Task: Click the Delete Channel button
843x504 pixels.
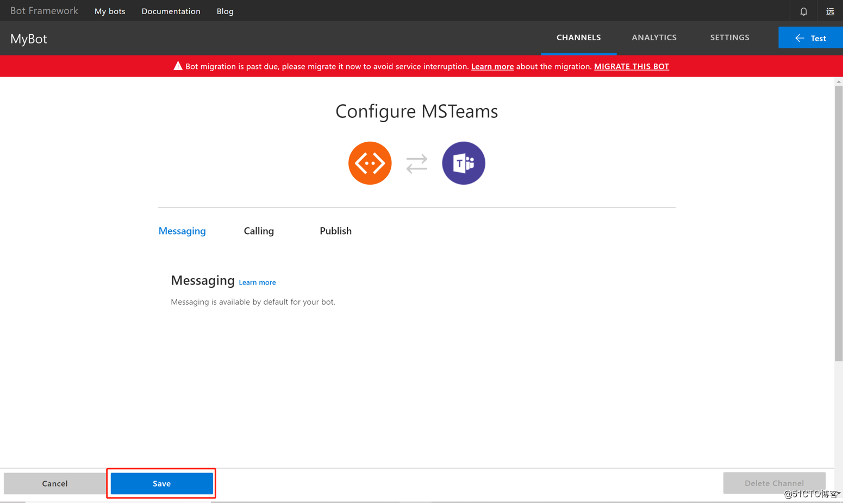Action: (774, 483)
